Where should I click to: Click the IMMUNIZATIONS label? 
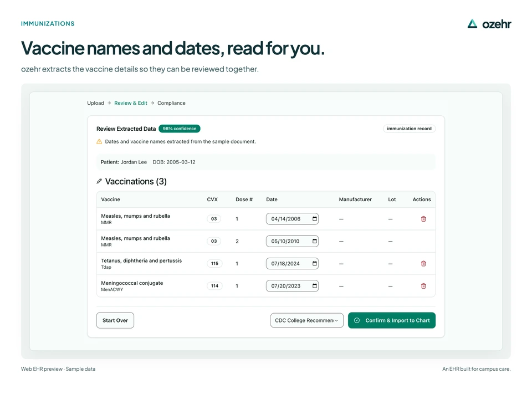[x=48, y=24]
